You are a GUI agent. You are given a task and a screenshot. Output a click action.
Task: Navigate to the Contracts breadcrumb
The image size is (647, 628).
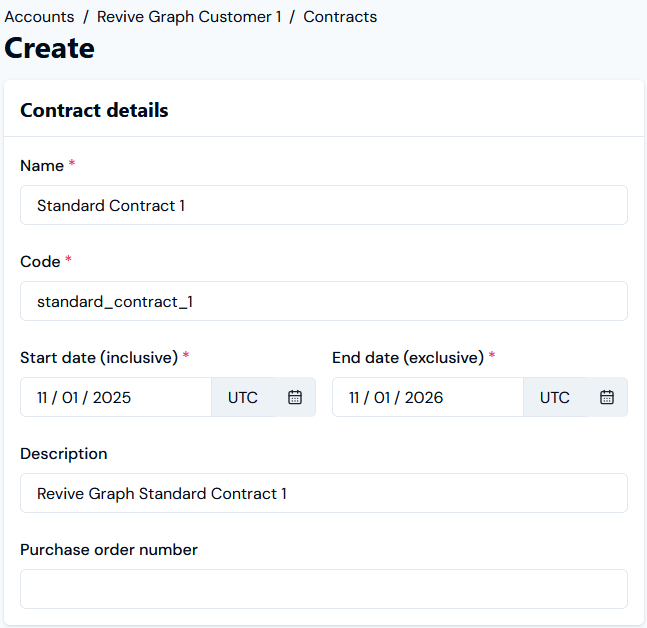340,17
